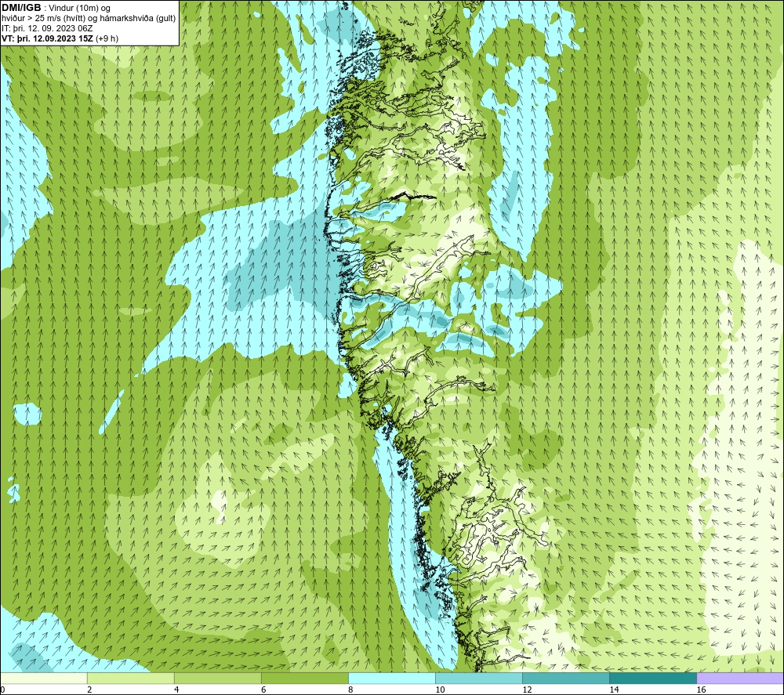Click the legend scale label '12'
Screen dimensions: 784x695
(x=527, y=690)
